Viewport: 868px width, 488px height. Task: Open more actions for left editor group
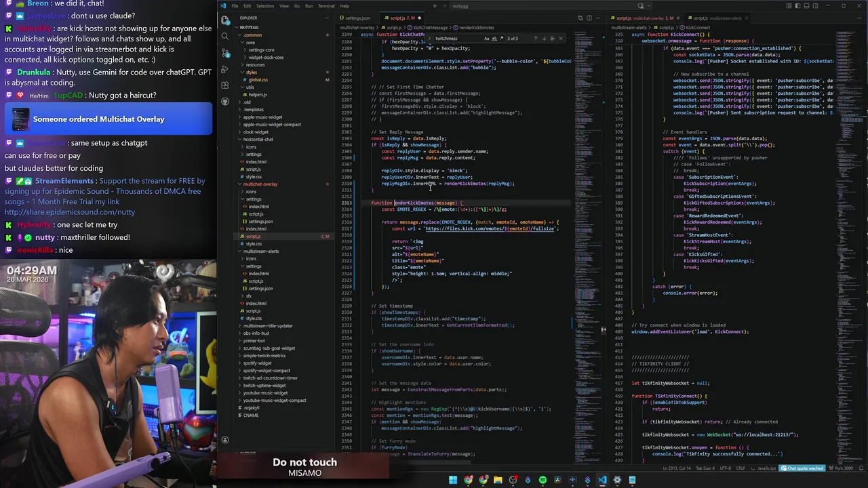tap(598, 18)
